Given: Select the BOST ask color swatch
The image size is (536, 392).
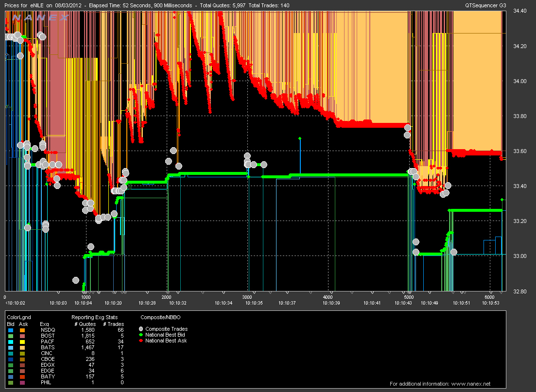Looking at the screenshot, I should 22,336.
